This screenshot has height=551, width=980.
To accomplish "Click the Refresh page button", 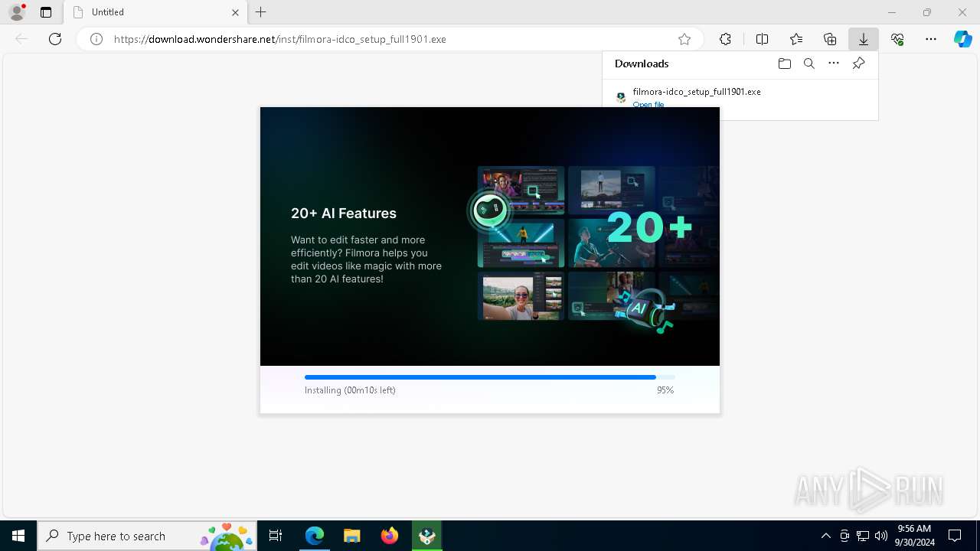I will [x=55, y=39].
